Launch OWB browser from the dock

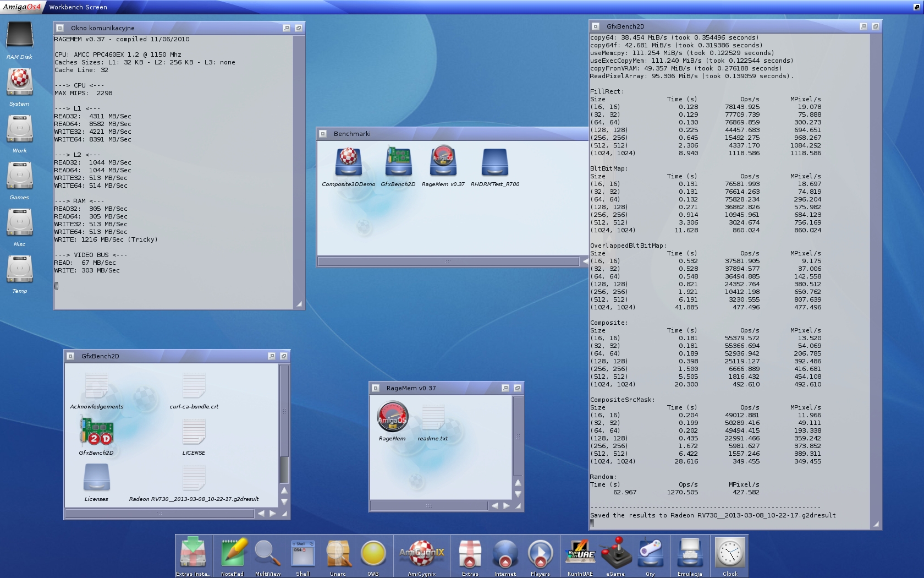click(373, 554)
